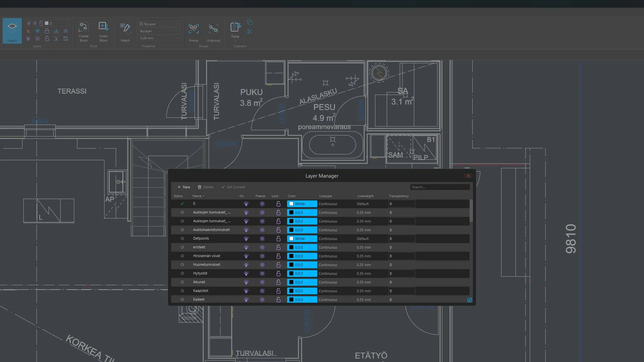Click the thaw all layers sun icon
644x362 pixels.
point(38,39)
